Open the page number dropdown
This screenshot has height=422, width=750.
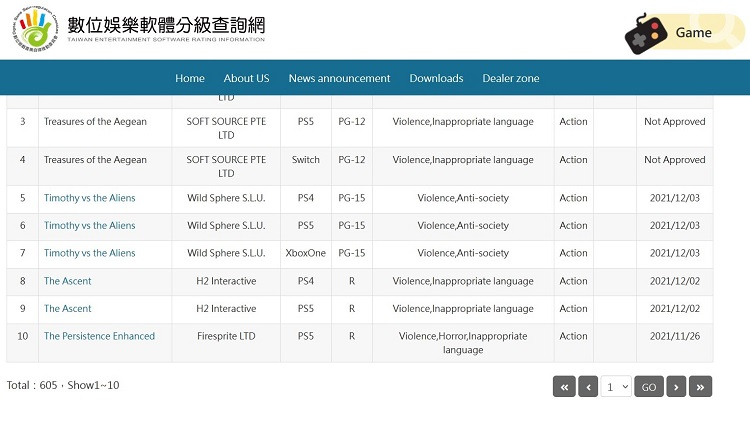coord(616,387)
